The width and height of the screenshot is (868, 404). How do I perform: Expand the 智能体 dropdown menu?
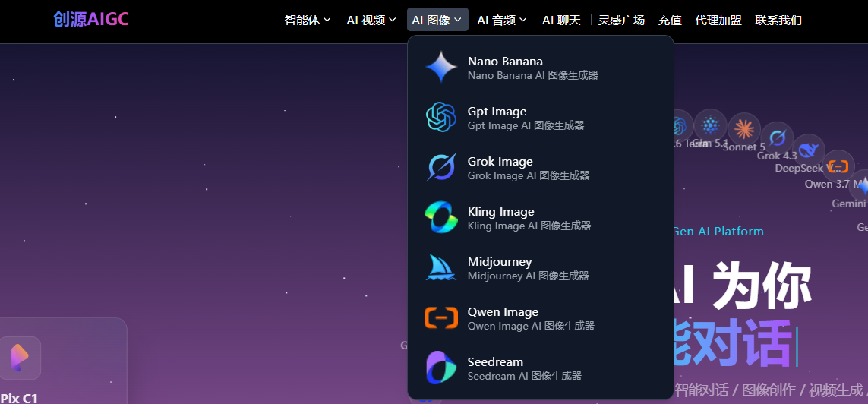[x=308, y=20]
